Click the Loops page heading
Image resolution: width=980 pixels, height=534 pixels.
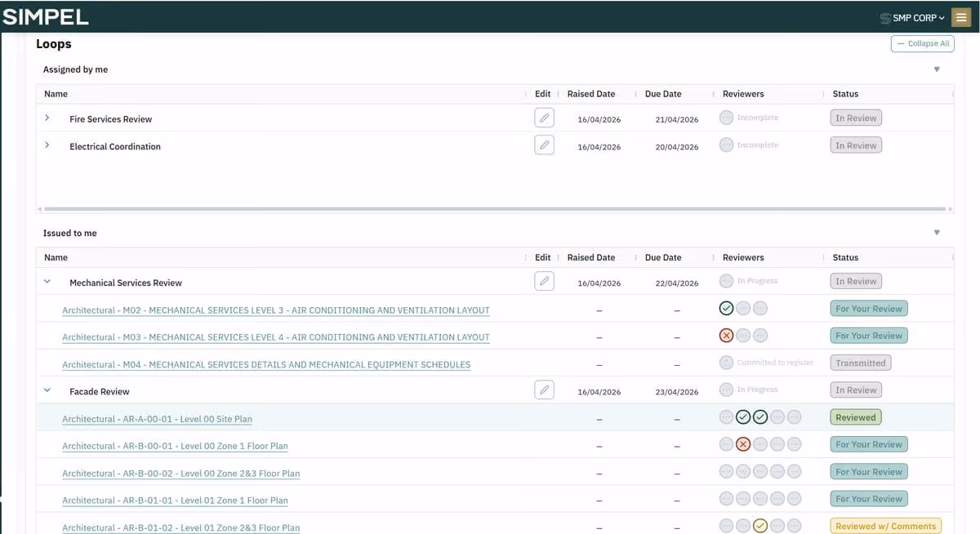[54, 44]
